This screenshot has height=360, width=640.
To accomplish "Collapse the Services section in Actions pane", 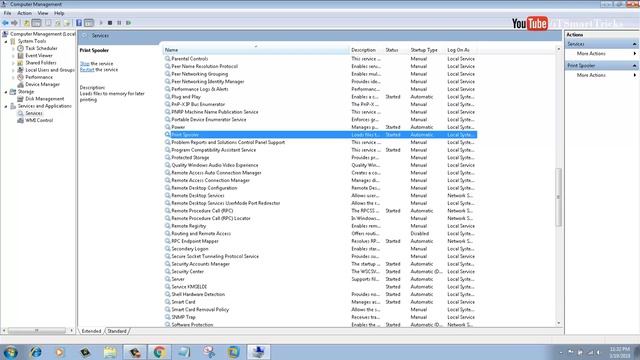I will point(635,44).
